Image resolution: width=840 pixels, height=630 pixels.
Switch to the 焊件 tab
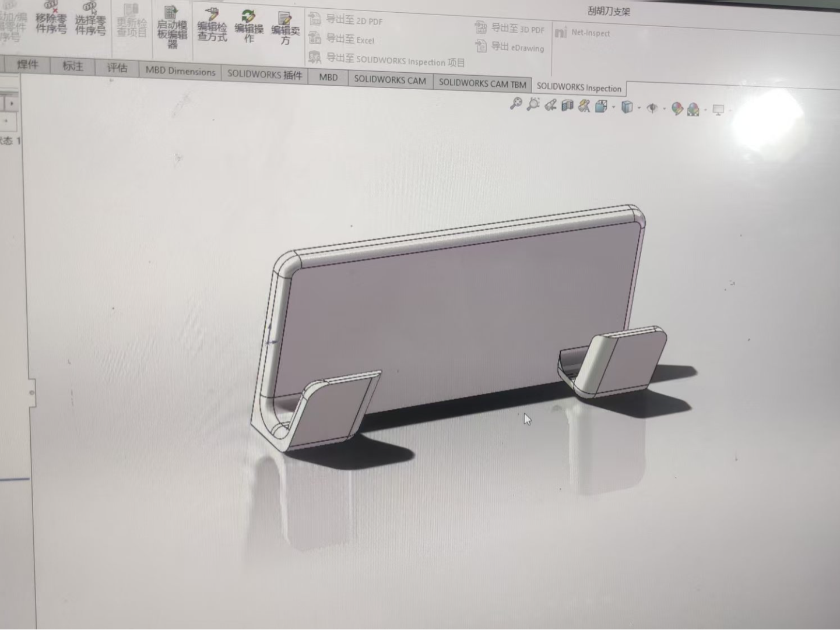click(27, 65)
